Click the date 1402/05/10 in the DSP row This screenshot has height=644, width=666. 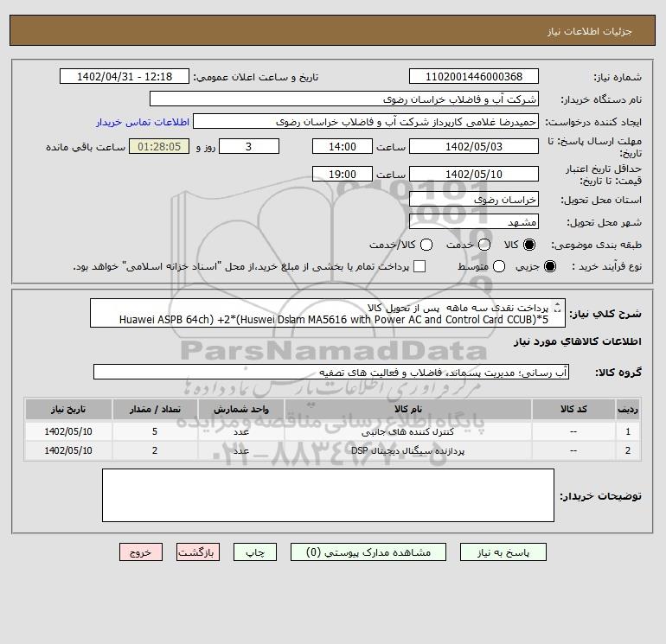pos(68,451)
